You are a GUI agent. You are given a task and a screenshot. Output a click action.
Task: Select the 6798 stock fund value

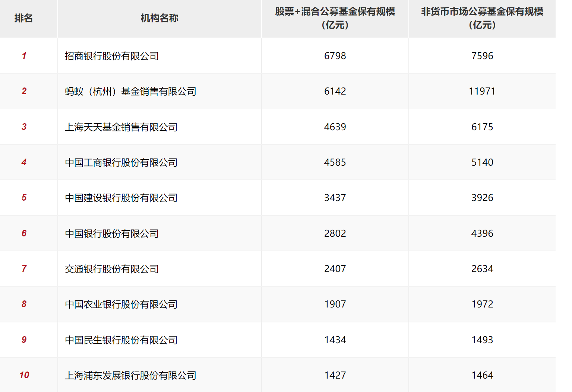tap(335, 56)
